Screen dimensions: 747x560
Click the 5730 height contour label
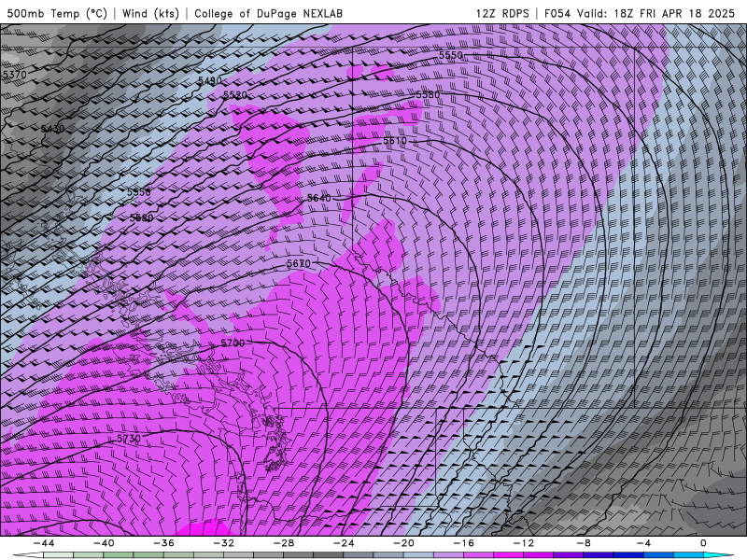tap(129, 439)
